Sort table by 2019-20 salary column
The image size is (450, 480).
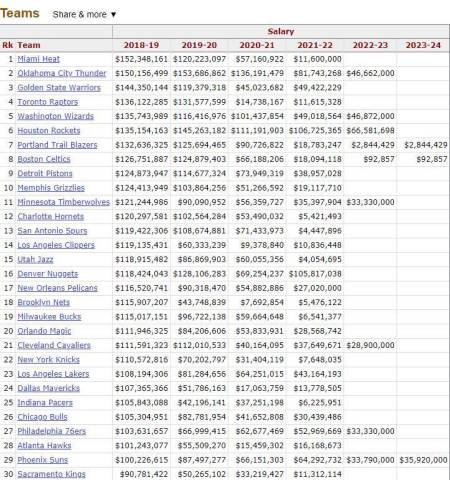point(199,45)
